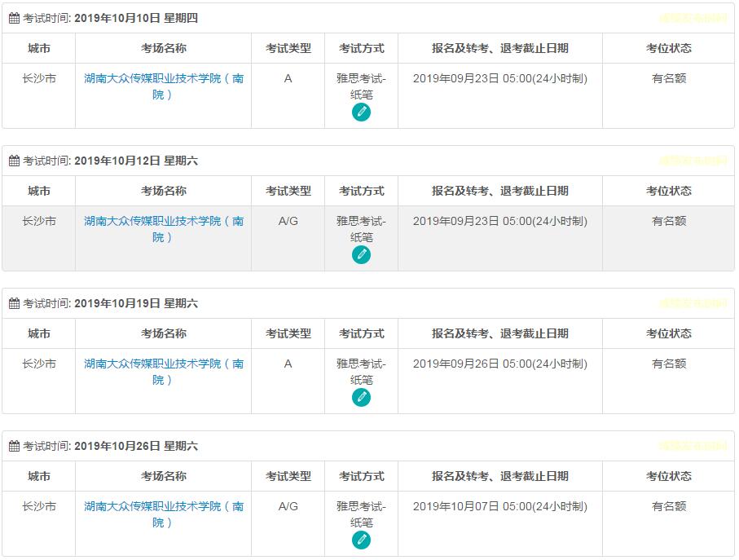Click the 考场名称 header in the October 19 table

point(163,333)
